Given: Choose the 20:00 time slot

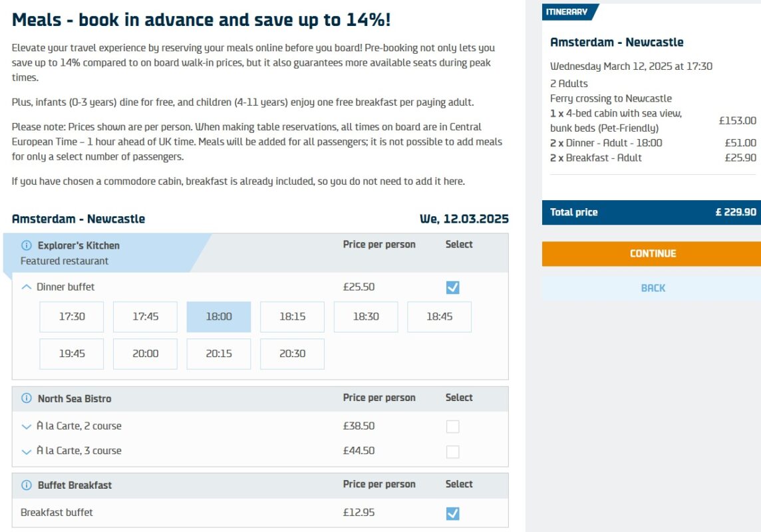Looking at the screenshot, I should pyautogui.click(x=145, y=354).
